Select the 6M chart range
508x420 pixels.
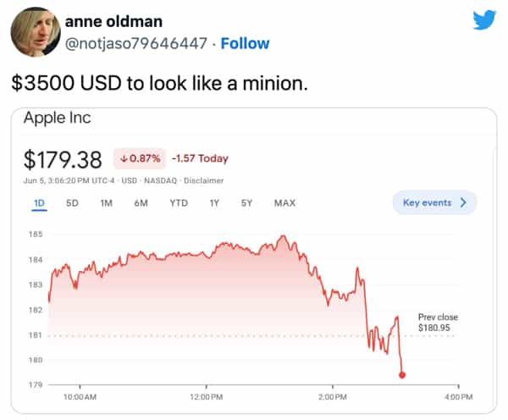(141, 203)
